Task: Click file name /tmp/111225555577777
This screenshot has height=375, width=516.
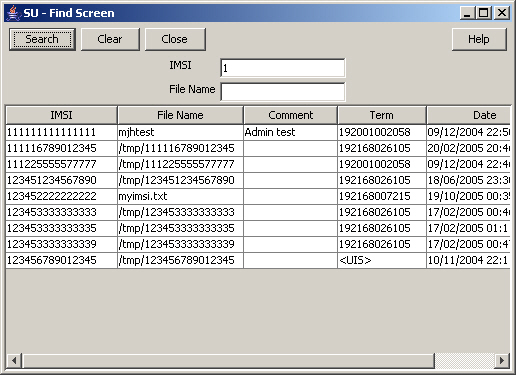Action: [180, 164]
